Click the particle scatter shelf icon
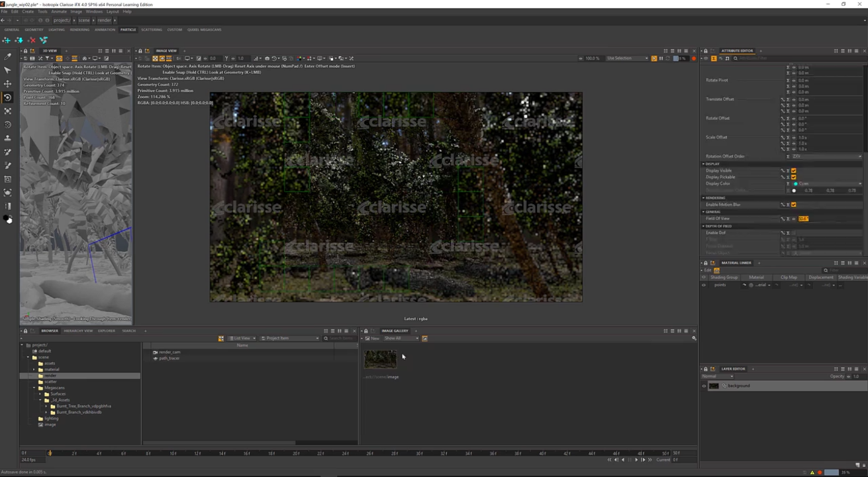Viewport: 868px width, 477px height. tap(44, 40)
